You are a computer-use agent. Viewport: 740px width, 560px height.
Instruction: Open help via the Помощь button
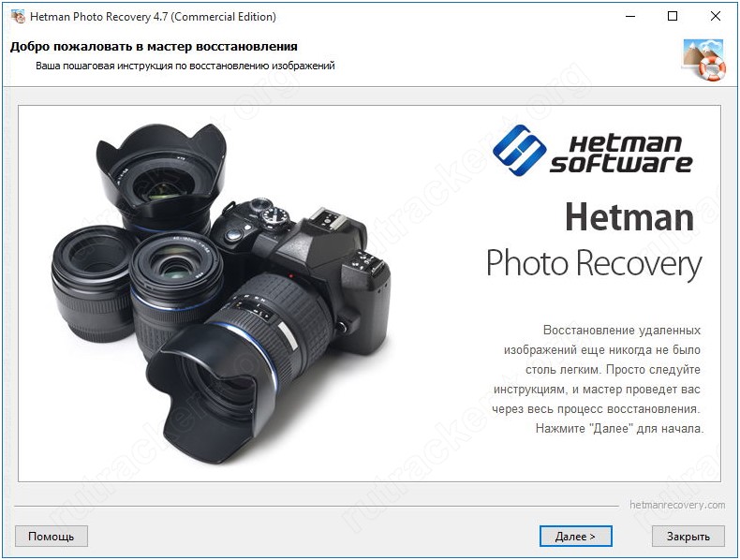click(x=51, y=537)
